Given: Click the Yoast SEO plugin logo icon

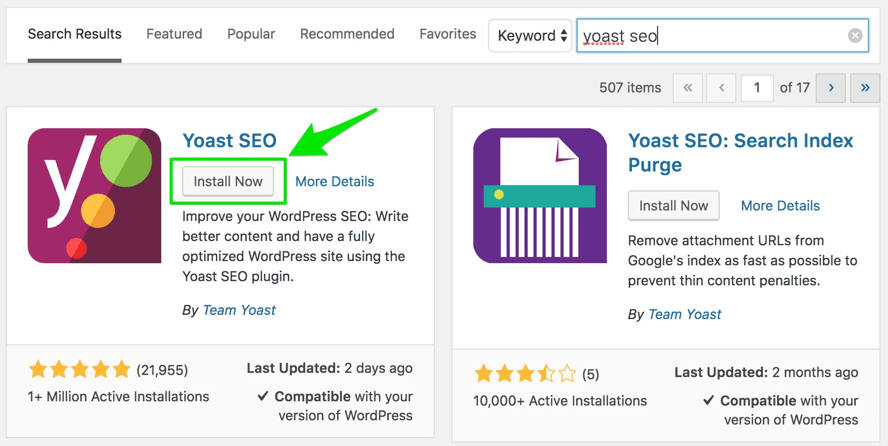Looking at the screenshot, I should (94, 195).
